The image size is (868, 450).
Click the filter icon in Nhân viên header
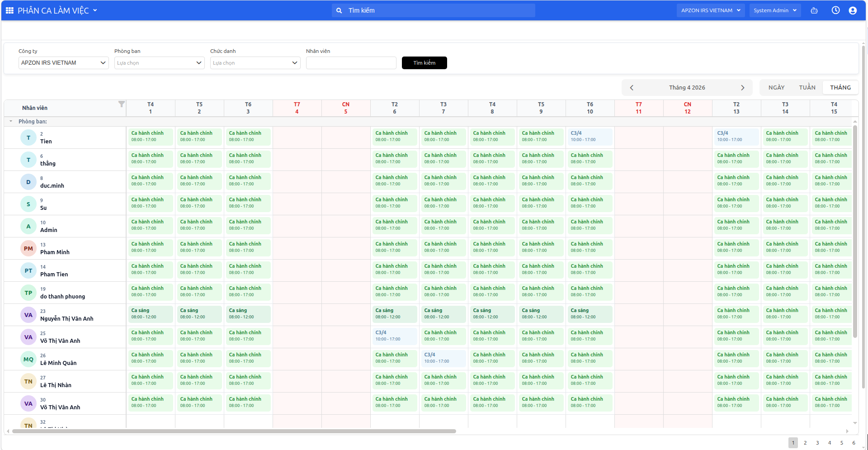[x=121, y=104]
